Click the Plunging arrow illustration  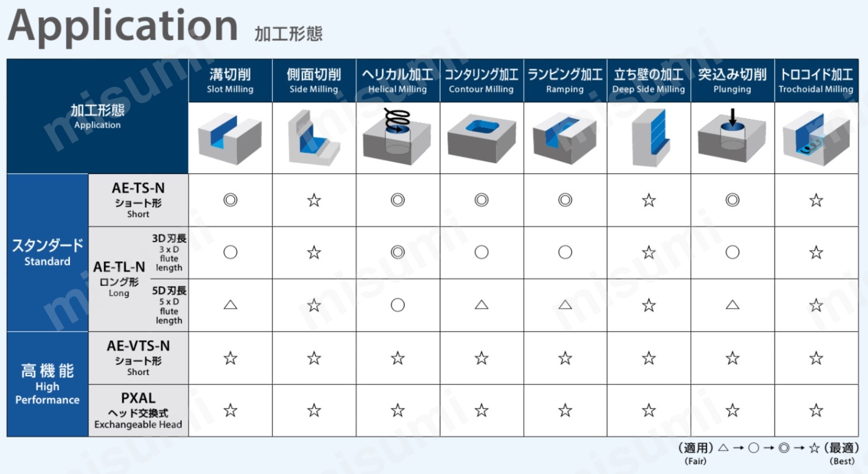pyautogui.click(x=732, y=136)
